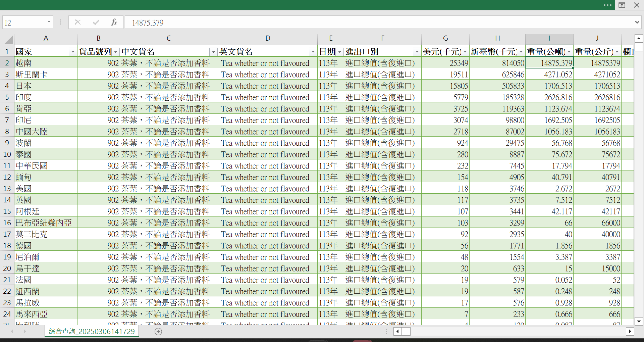Screen dimensions: 644x342
Task: Select column D header
Action: pos(267,38)
